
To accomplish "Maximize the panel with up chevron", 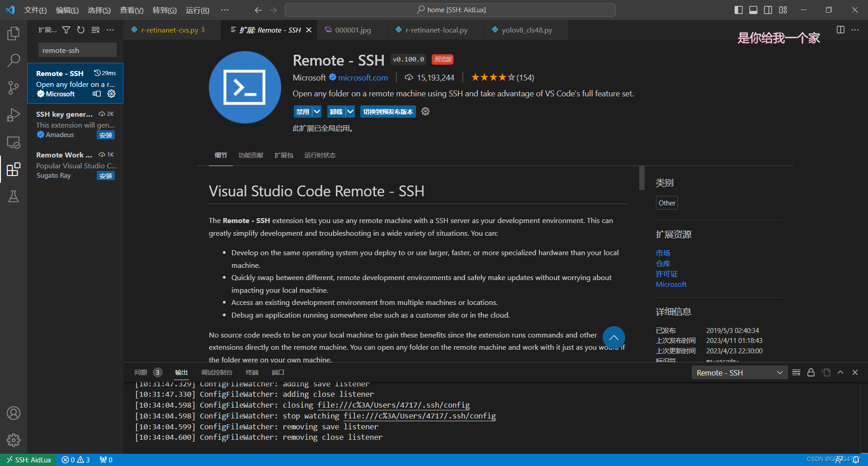I will (840, 372).
